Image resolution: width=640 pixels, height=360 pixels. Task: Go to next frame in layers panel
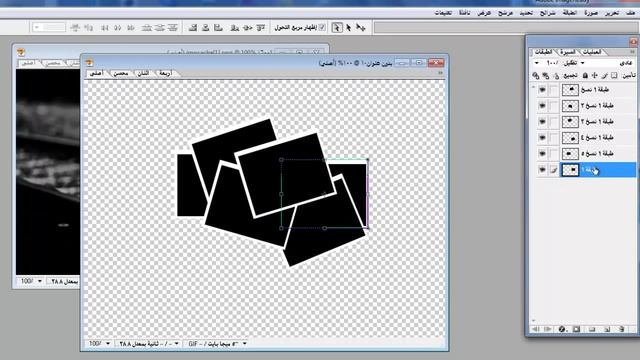point(548,329)
